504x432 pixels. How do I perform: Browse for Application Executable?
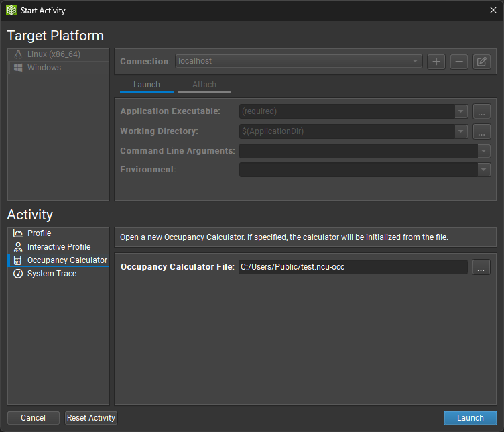(x=481, y=111)
